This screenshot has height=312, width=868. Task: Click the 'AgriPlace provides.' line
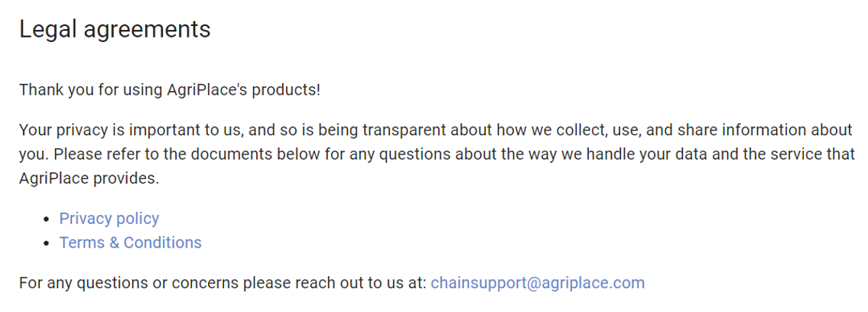[89, 179]
